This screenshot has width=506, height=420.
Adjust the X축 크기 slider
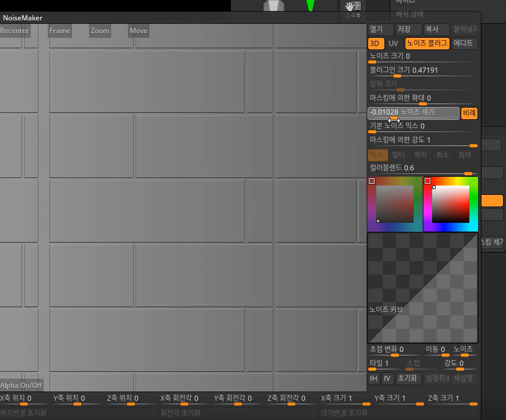(x=345, y=400)
